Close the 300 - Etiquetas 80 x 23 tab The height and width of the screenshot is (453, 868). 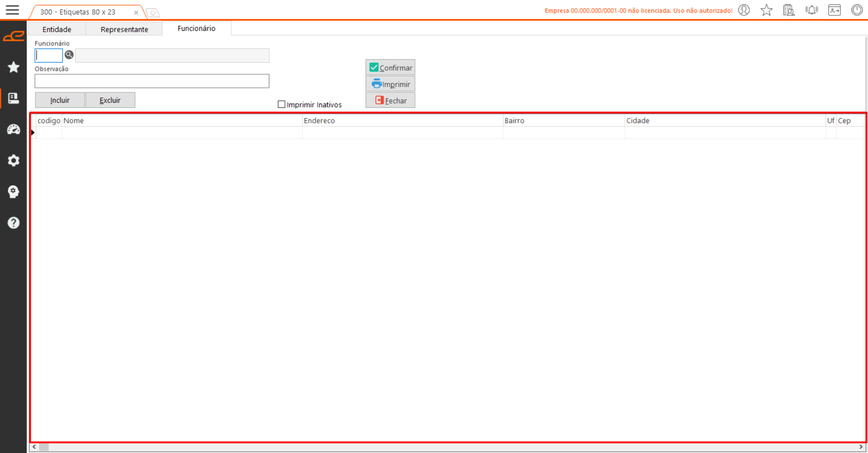(136, 13)
